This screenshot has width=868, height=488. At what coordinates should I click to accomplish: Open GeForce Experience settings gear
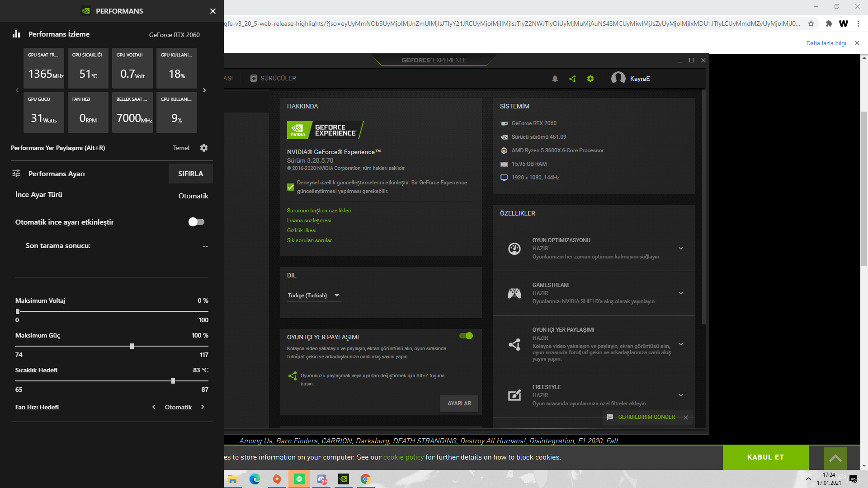coord(590,79)
